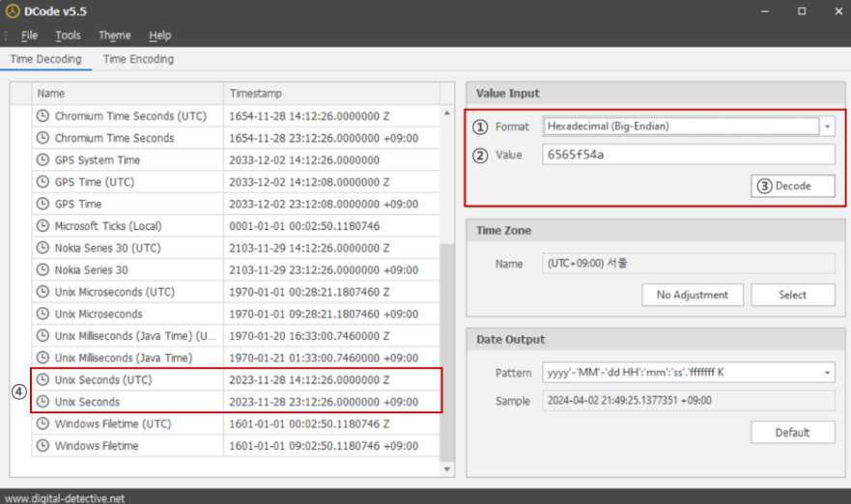Expand the Format dropdown arrow

[827, 126]
